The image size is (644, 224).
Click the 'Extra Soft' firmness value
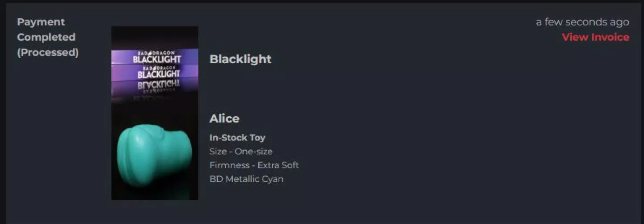pos(278,165)
